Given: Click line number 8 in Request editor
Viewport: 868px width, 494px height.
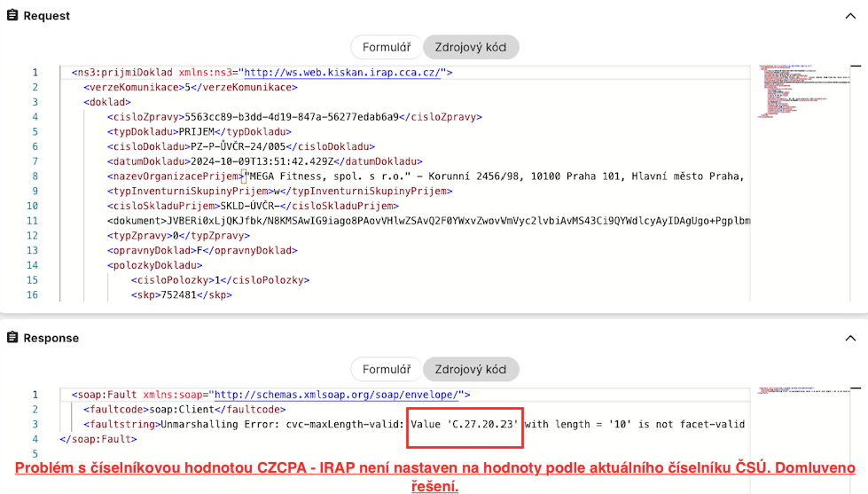Looking at the screenshot, I should coord(35,176).
